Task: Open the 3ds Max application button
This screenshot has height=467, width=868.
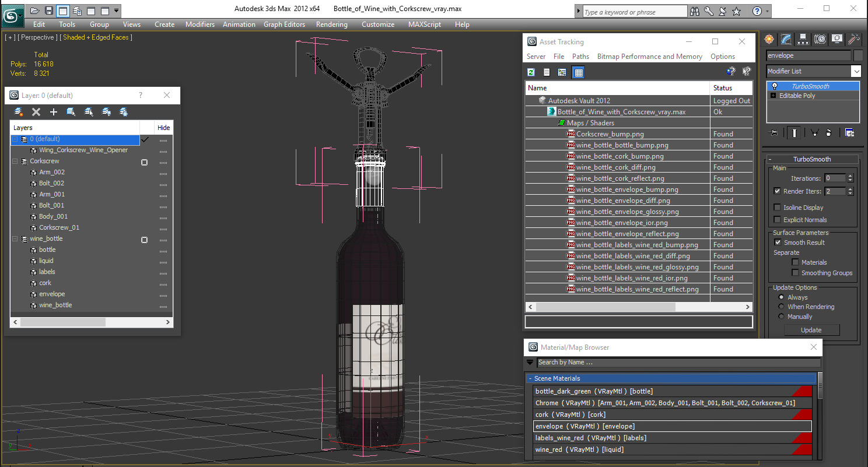Action: point(12,15)
